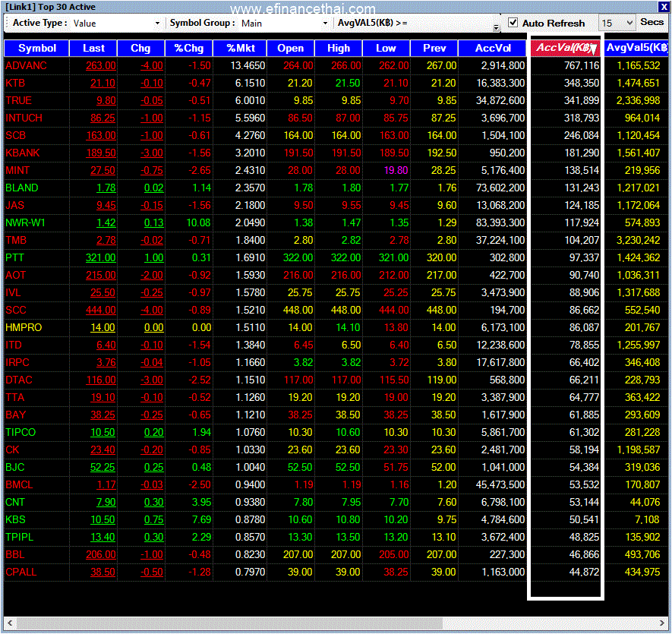Click the stepper beside AvgVAL5 filter

pyautogui.click(x=497, y=27)
